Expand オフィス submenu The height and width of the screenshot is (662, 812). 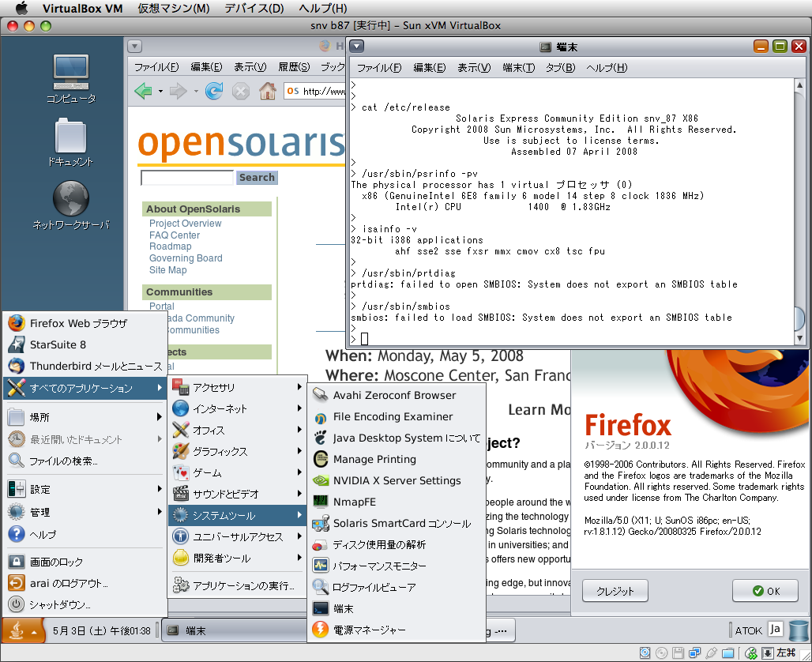point(238,430)
